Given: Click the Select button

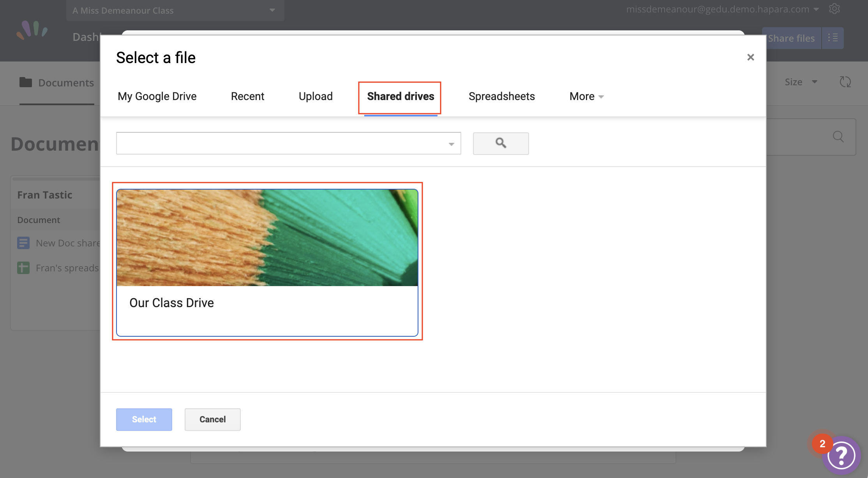Looking at the screenshot, I should (x=144, y=419).
